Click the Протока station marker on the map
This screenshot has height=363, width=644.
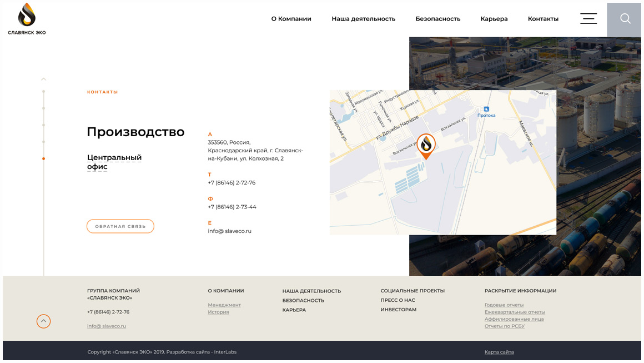click(486, 109)
